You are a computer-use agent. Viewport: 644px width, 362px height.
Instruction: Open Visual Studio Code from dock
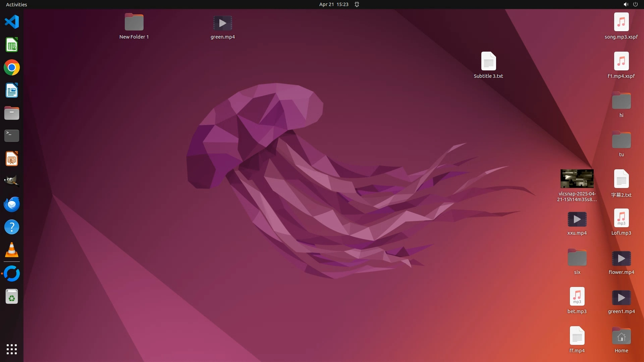[x=12, y=22]
